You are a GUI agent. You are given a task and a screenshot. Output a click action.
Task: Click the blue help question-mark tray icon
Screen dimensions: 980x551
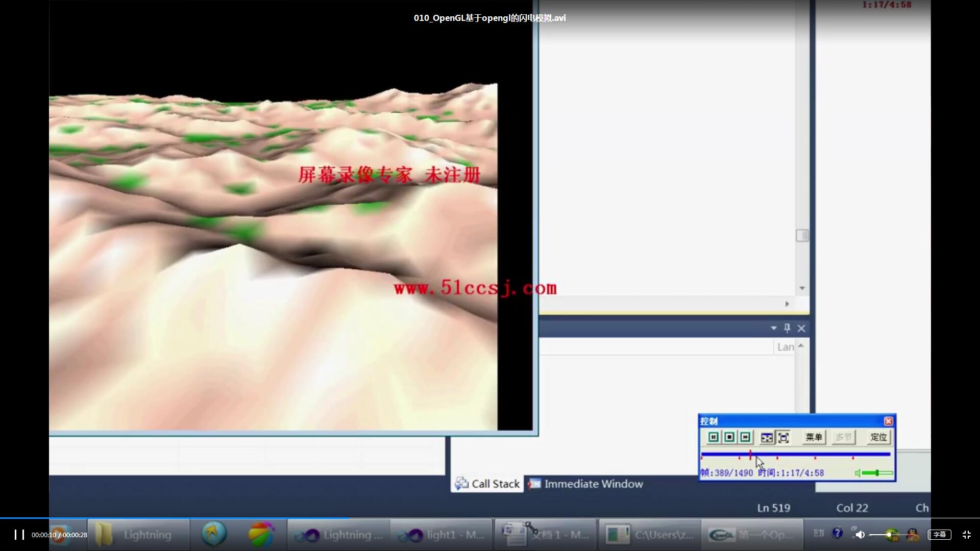click(x=838, y=533)
